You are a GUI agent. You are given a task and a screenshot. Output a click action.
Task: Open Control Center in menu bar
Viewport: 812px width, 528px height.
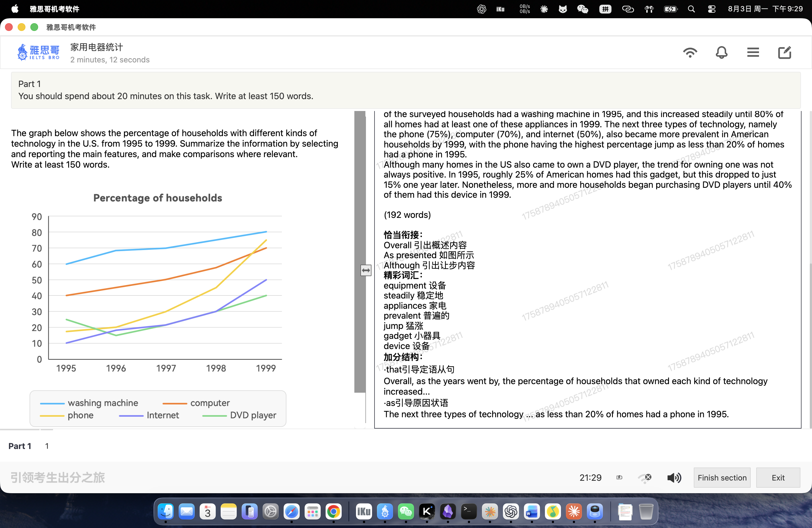point(711,9)
